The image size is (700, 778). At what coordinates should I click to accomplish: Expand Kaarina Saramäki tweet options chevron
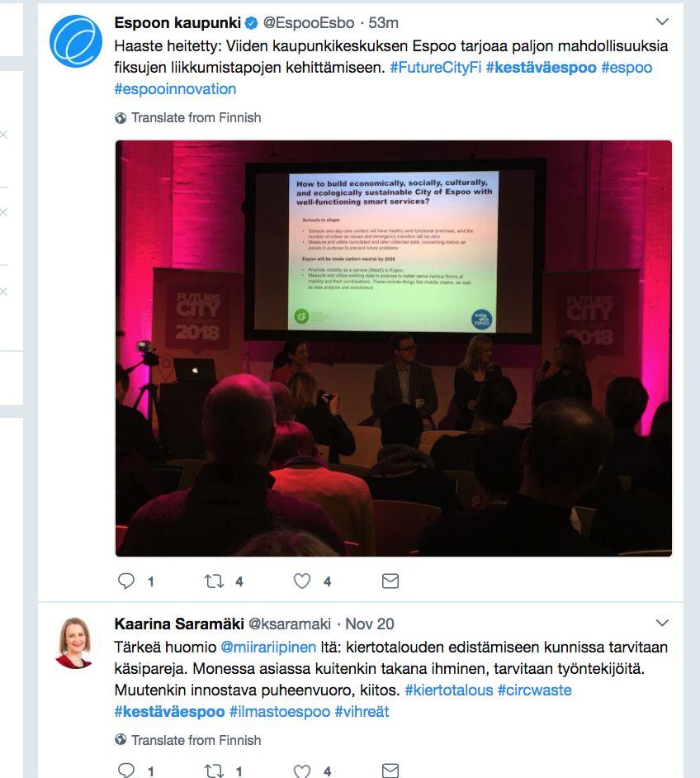pyautogui.click(x=662, y=623)
